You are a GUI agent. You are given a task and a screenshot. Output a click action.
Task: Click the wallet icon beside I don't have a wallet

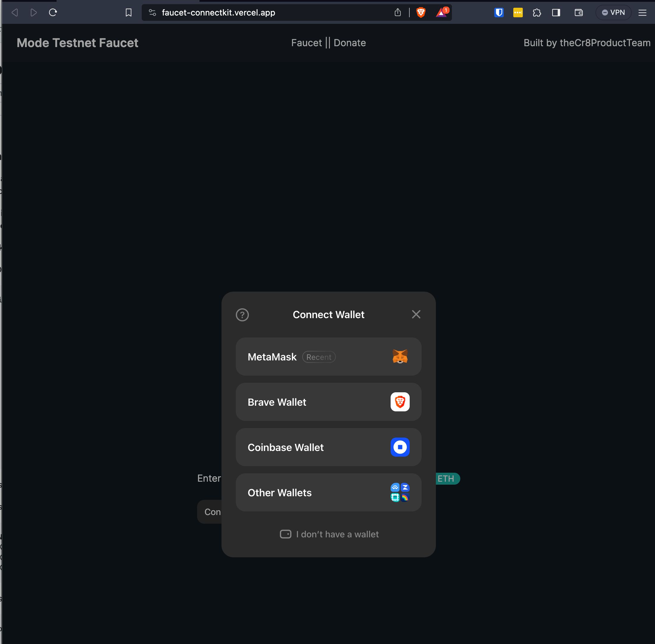(286, 534)
